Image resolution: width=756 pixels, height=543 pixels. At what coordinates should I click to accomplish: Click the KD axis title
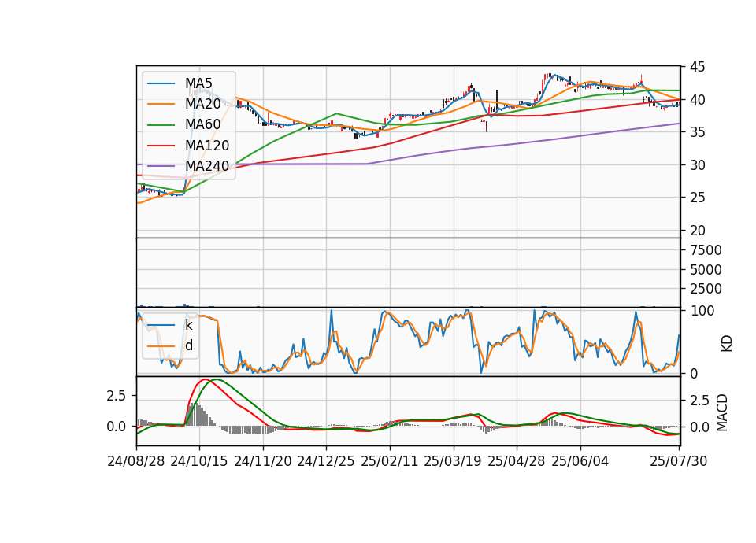pyautogui.click(x=727, y=344)
